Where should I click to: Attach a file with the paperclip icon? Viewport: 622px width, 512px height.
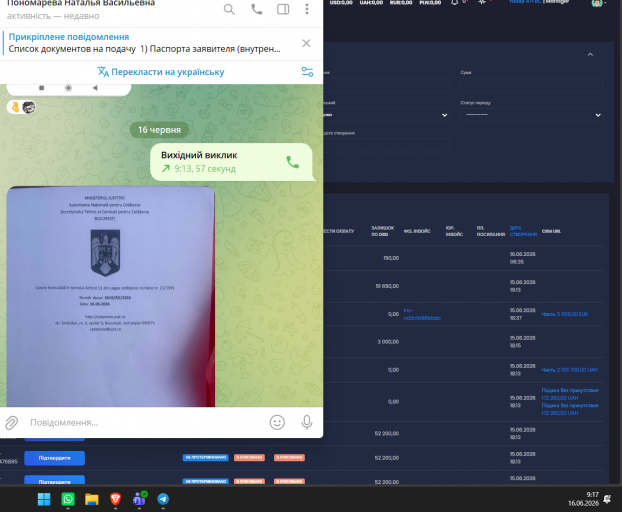click(12, 423)
